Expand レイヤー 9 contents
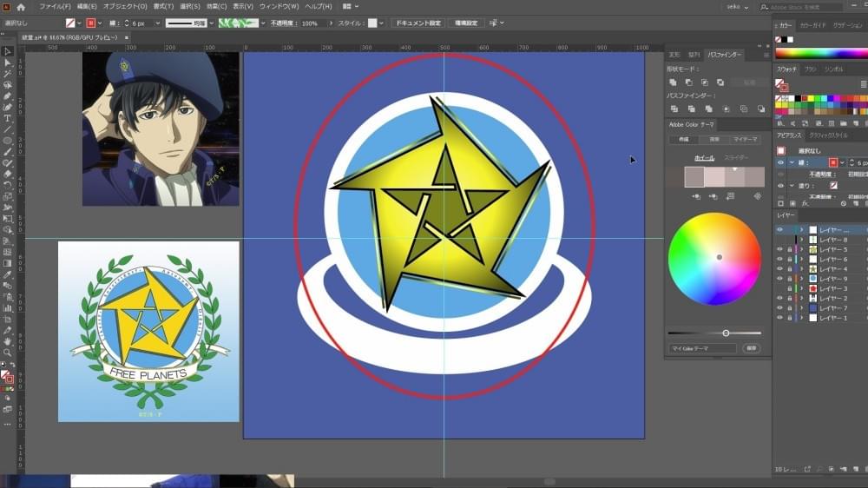The width and height of the screenshot is (868, 488). [801, 279]
